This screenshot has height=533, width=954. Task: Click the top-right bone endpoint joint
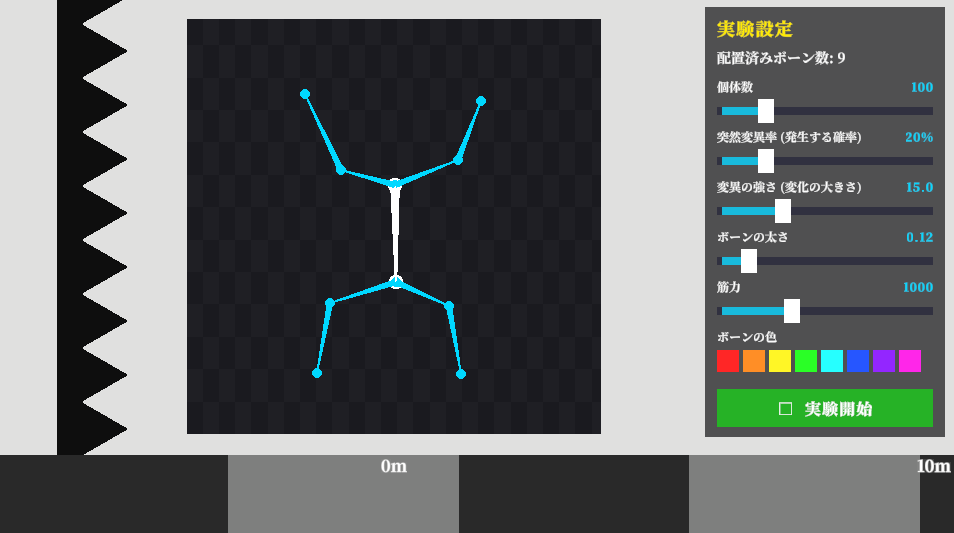(481, 101)
